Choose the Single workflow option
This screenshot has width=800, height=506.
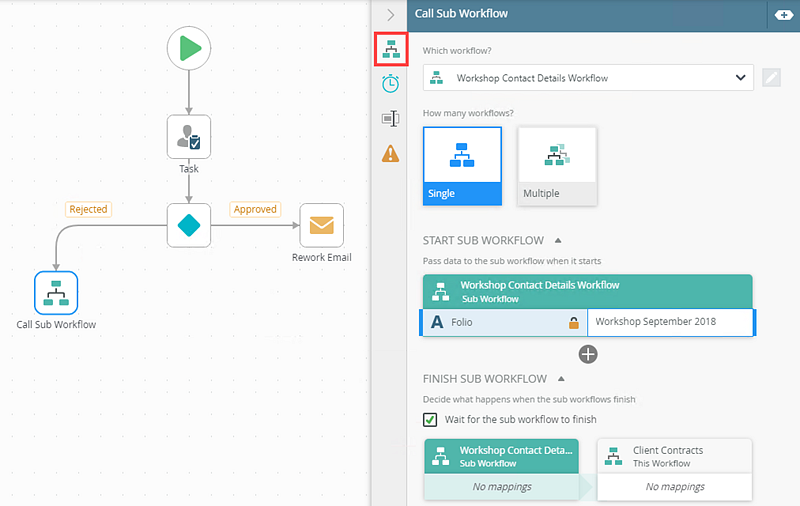462,166
